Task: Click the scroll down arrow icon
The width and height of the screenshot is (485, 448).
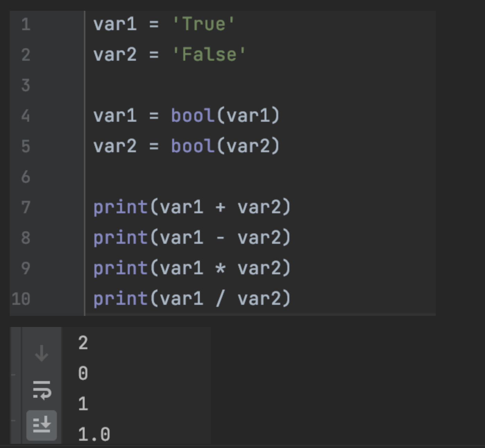Action: coord(42,354)
